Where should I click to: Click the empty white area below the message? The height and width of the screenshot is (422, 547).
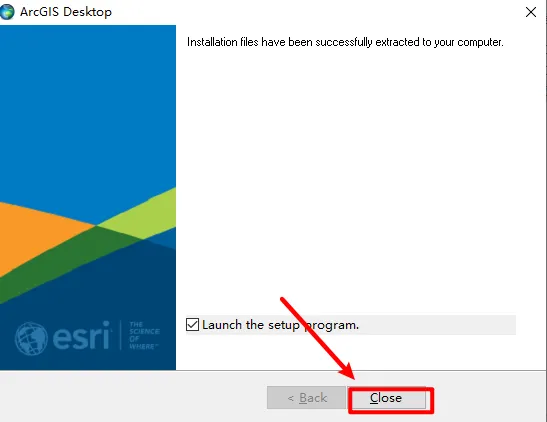pos(349,174)
